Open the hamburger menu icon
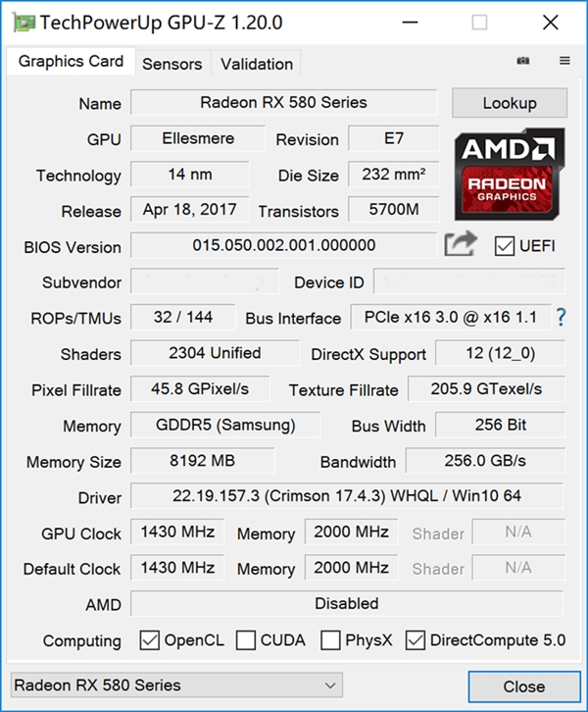The width and height of the screenshot is (588, 712). pyautogui.click(x=564, y=61)
